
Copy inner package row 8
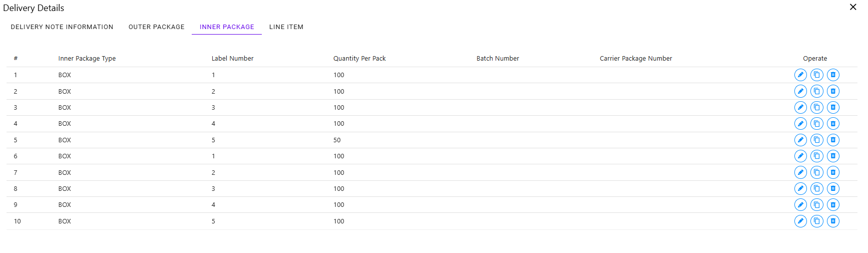816,188
